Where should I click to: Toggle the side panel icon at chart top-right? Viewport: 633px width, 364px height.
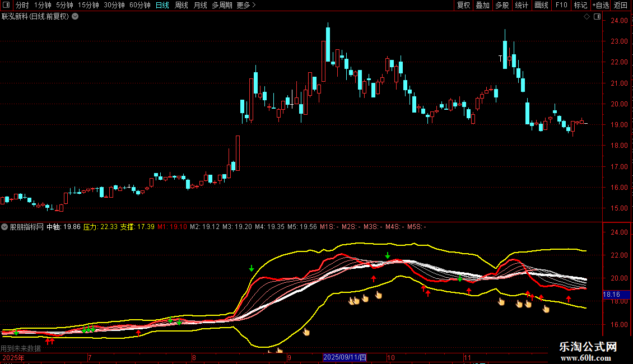(597, 17)
